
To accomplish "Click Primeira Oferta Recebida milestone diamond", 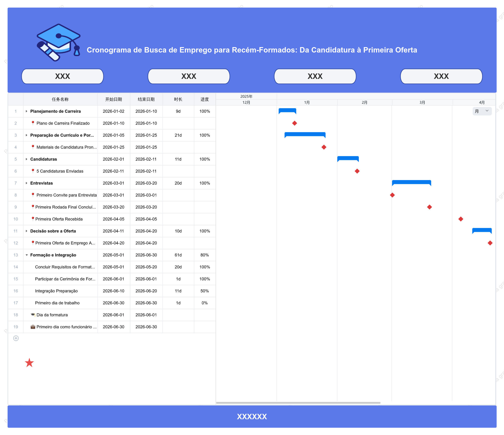I will (x=461, y=219).
